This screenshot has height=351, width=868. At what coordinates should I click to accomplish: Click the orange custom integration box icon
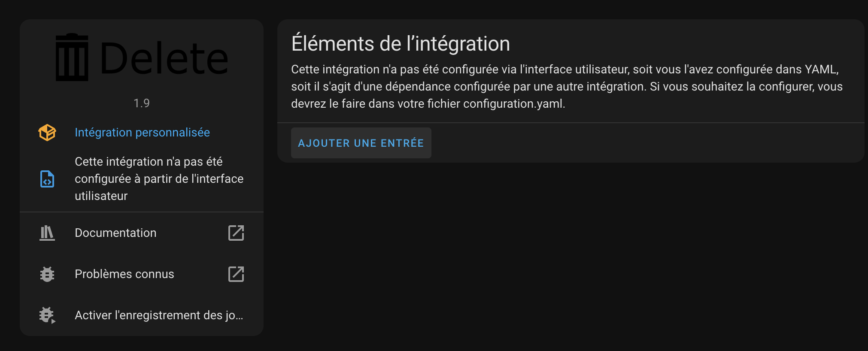(x=47, y=133)
